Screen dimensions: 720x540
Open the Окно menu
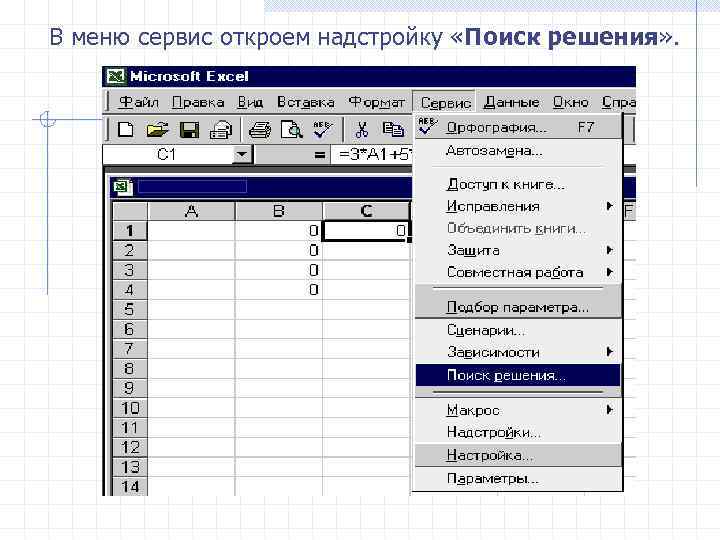pyautogui.click(x=570, y=102)
